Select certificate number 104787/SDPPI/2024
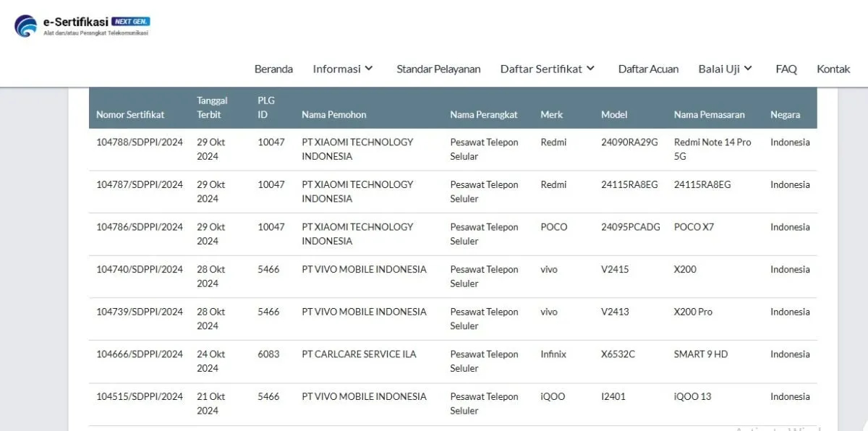 click(x=140, y=184)
